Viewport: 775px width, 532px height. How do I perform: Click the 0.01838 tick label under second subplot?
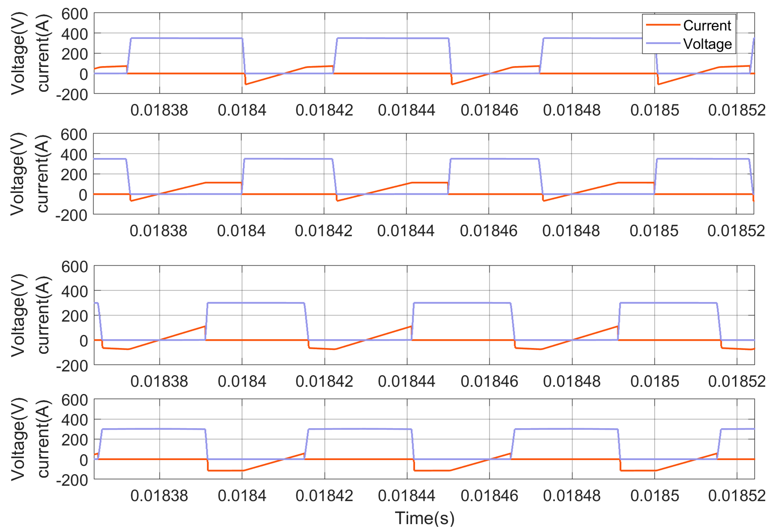pos(158,231)
